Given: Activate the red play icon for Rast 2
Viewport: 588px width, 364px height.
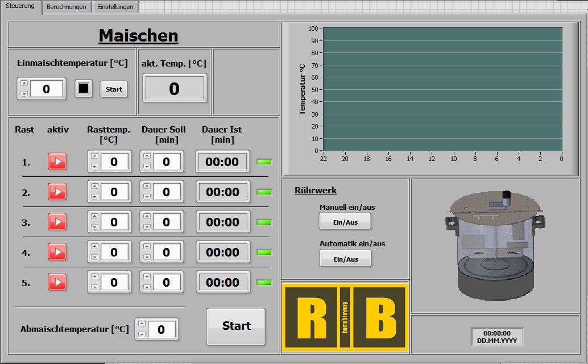Looking at the screenshot, I should point(57,192).
